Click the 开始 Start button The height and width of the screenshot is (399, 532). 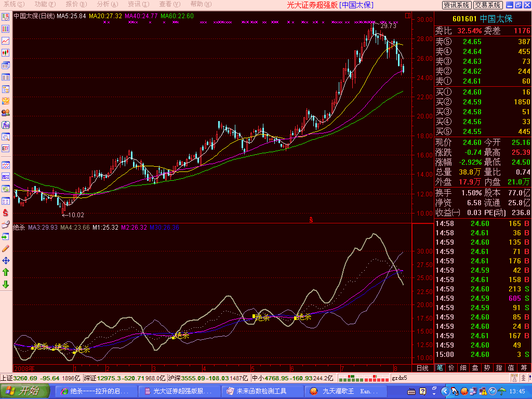click(x=25, y=391)
